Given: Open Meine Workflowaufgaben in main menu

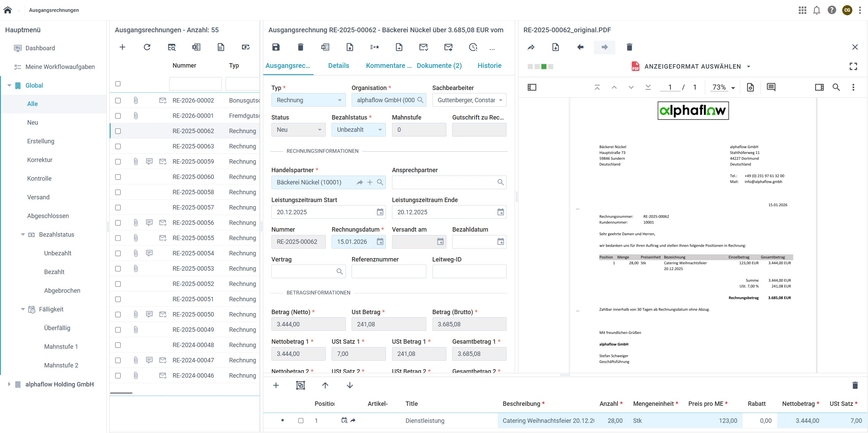Looking at the screenshot, I should coord(60,67).
